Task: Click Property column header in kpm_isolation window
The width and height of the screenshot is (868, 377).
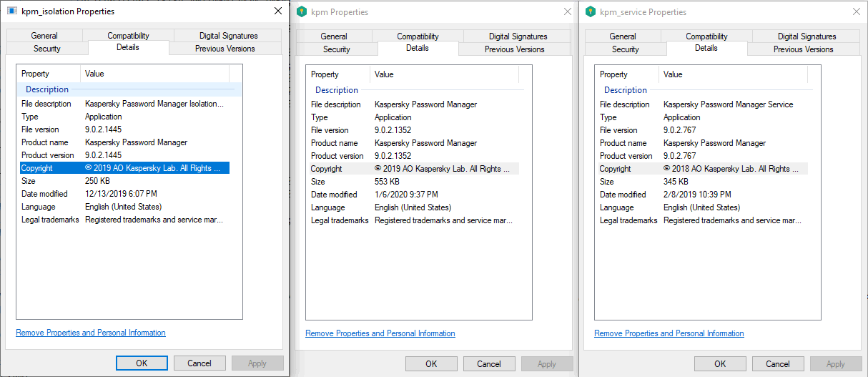Action: (49, 74)
